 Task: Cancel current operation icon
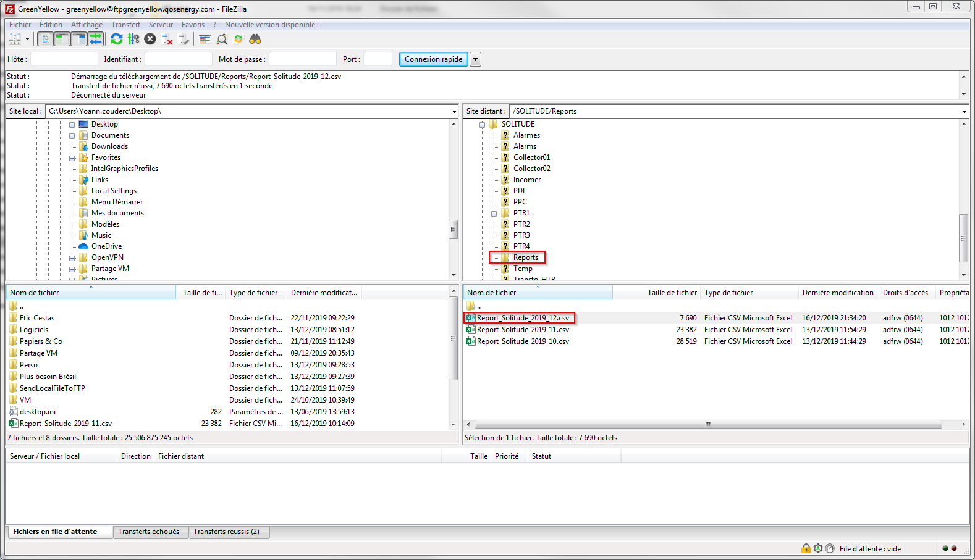point(150,40)
